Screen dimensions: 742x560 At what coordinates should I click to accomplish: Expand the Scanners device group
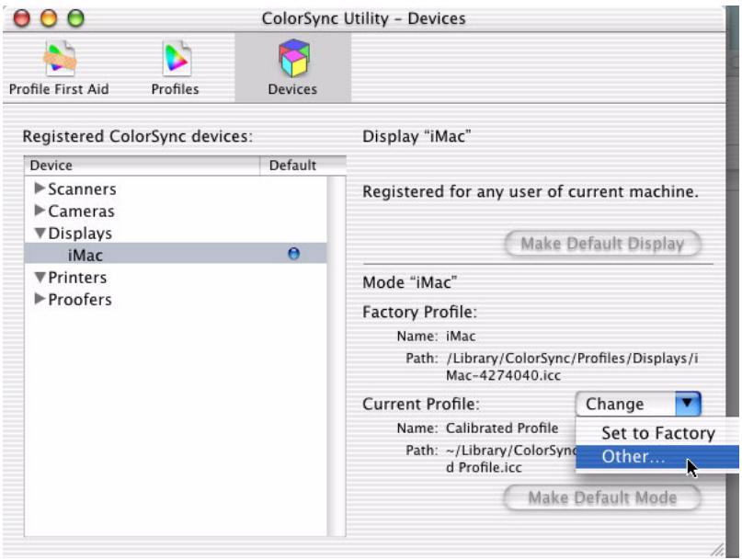coord(40,189)
